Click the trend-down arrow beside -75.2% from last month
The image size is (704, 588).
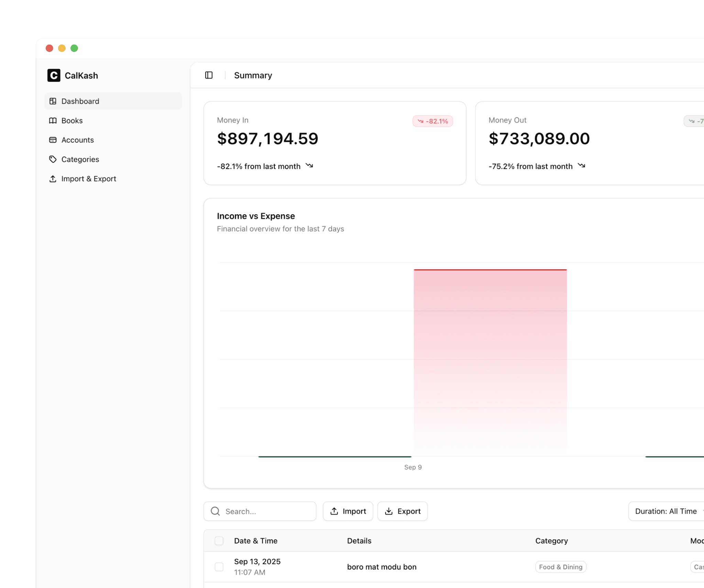tap(582, 166)
